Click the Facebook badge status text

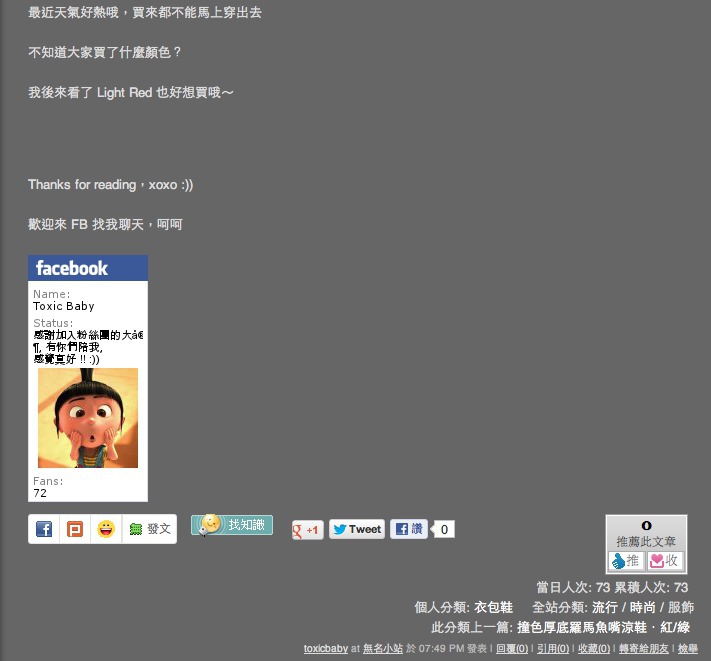click(88, 347)
